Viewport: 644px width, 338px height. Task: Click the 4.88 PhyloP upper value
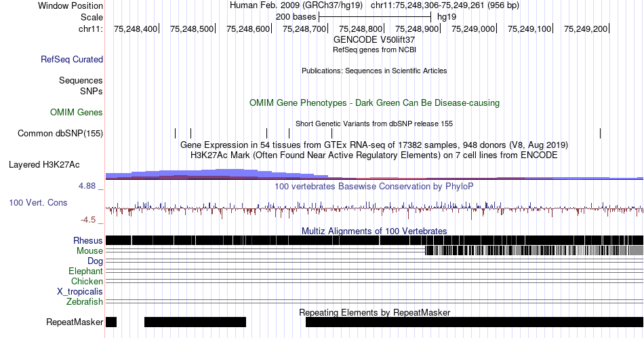87,186
